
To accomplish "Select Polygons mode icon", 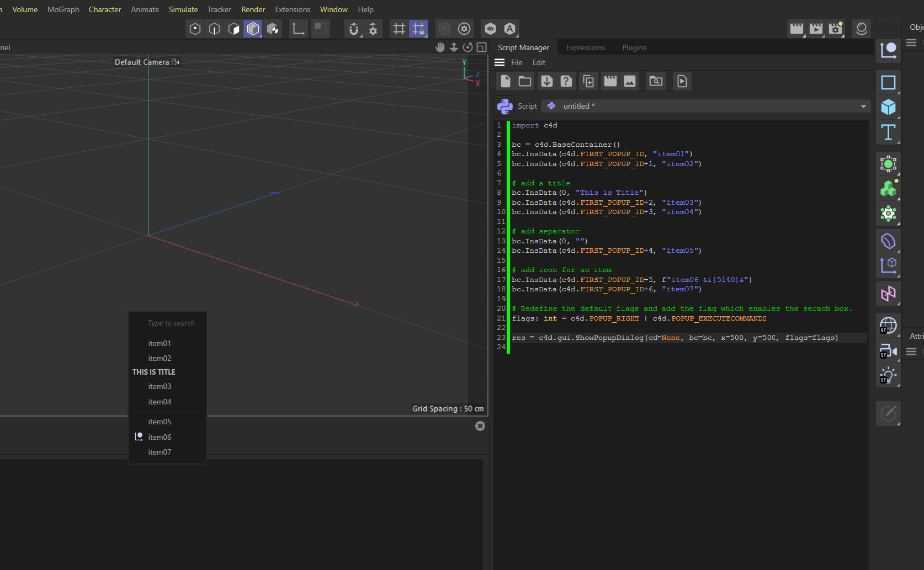I will (x=234, y=29).
